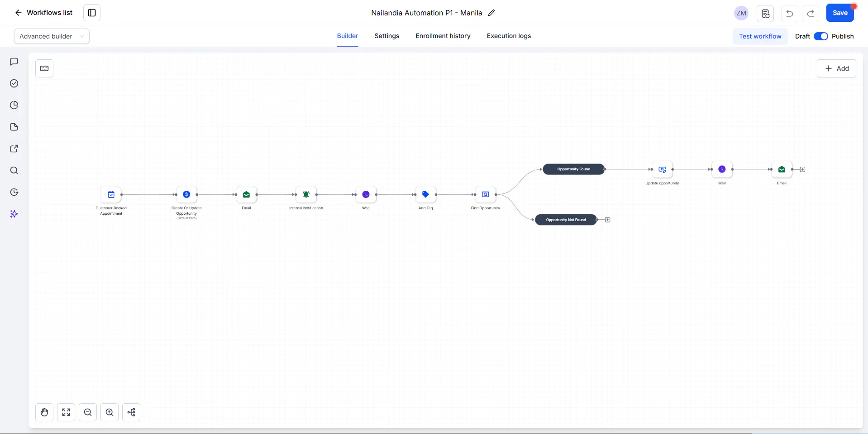868x434 pixels.
Task: Open the AI sparkle sidebar icon
Action: pyautogui.click(x=14, y=214)
